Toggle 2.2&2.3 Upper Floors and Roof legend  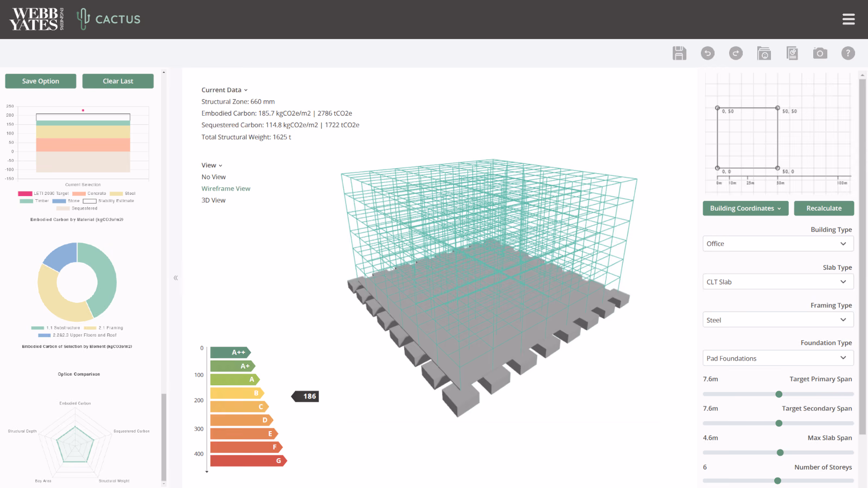(x=77, y=335)
